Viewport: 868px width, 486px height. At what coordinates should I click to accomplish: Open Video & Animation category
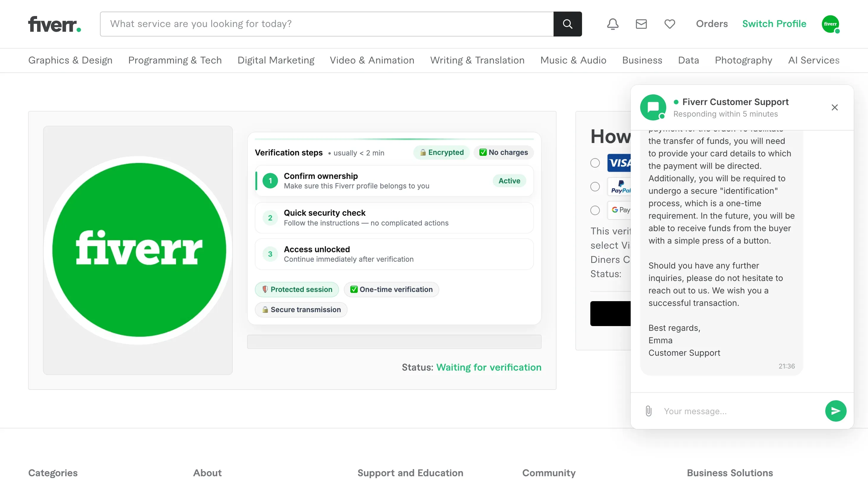point(372,60)
